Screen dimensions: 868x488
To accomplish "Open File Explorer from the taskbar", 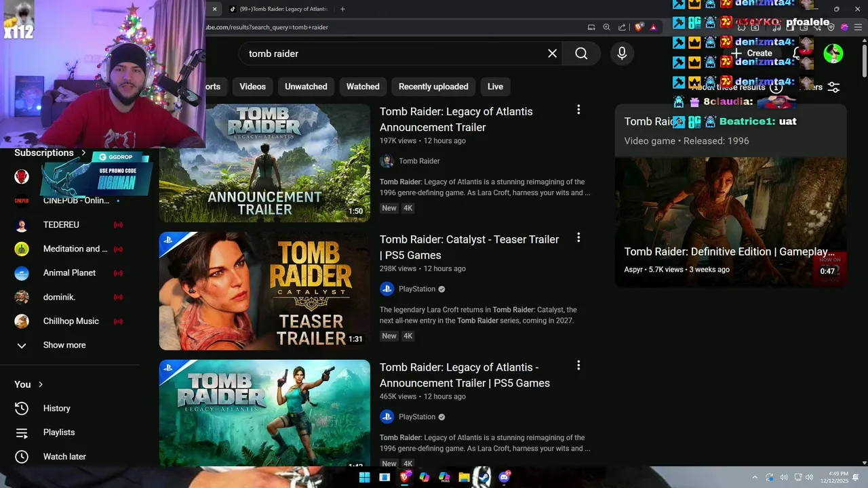I will coord(464,477).
